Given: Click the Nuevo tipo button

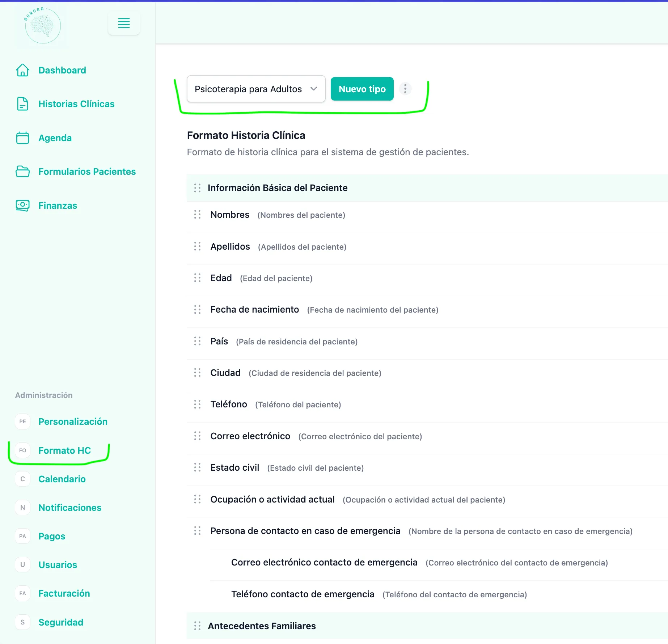Looking at the screenshot, I should click(x=362, y=89).
